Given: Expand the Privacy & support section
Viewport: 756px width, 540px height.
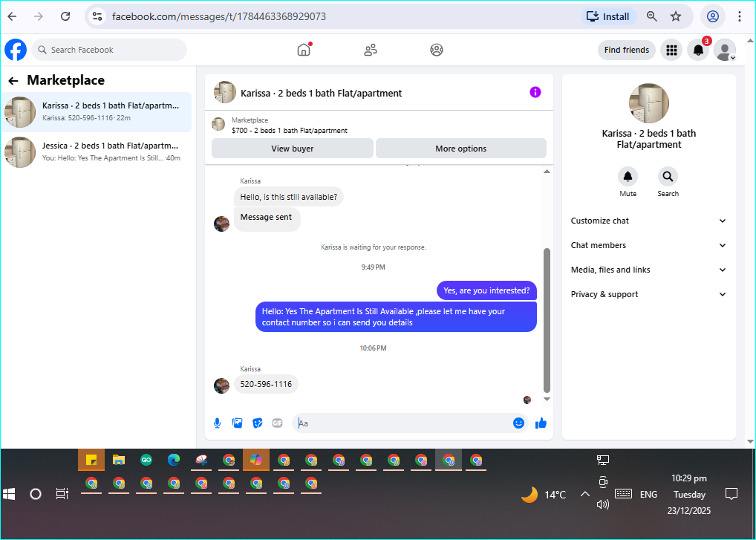Looking at the screenshot, I should click(648, 295).
